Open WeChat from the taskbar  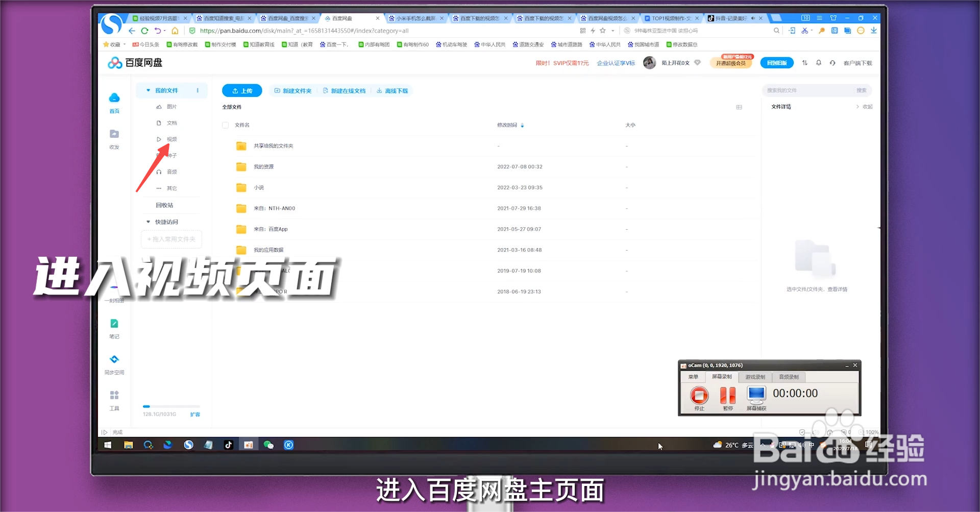268,445
